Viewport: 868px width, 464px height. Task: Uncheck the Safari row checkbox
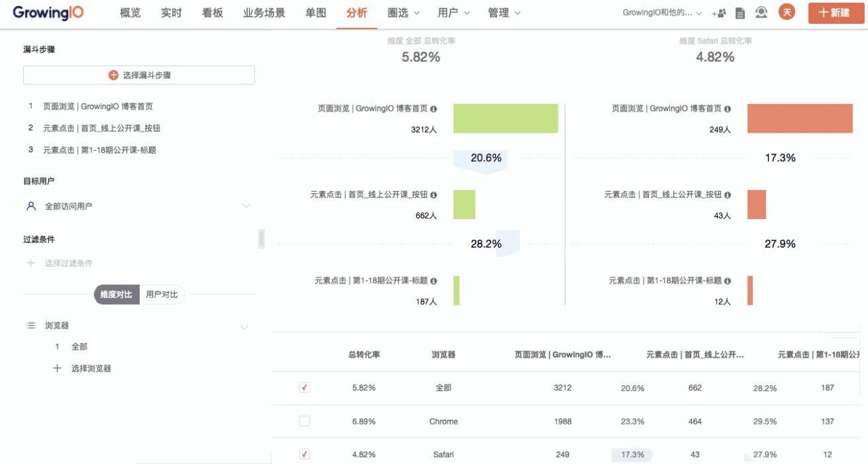(304, 454)
